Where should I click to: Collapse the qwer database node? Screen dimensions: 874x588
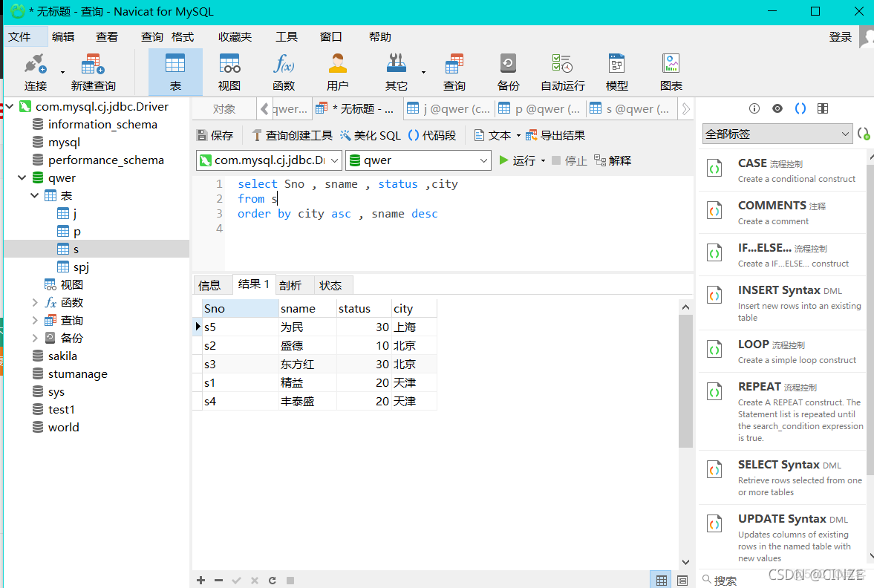(22, 177)
